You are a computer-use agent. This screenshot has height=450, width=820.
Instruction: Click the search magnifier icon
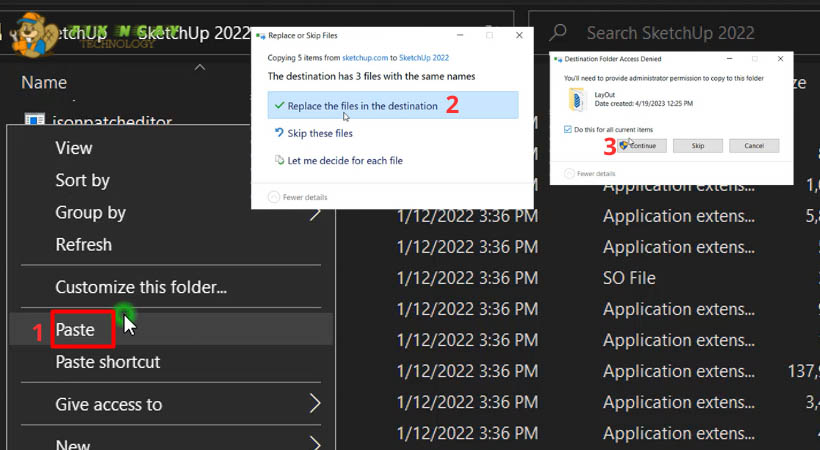tap(559, 33)
